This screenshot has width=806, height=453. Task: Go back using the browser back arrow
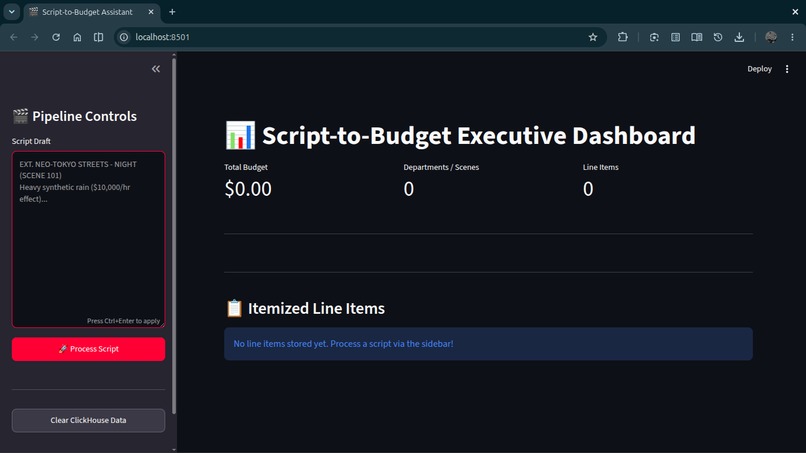14,37
